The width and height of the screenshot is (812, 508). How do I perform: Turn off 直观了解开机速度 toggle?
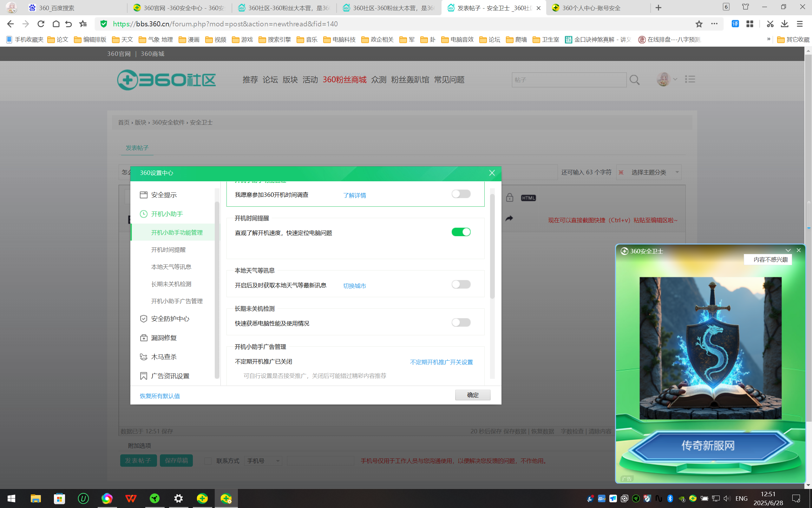coord(461,232)
